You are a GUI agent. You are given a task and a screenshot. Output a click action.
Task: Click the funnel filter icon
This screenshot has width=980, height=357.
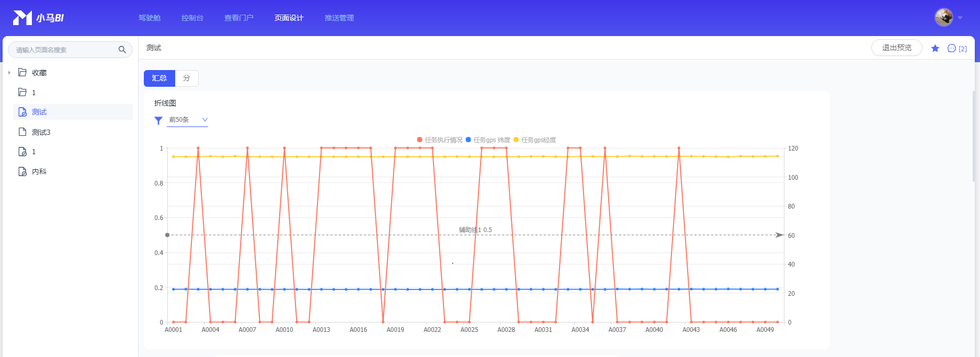(158, 120)
